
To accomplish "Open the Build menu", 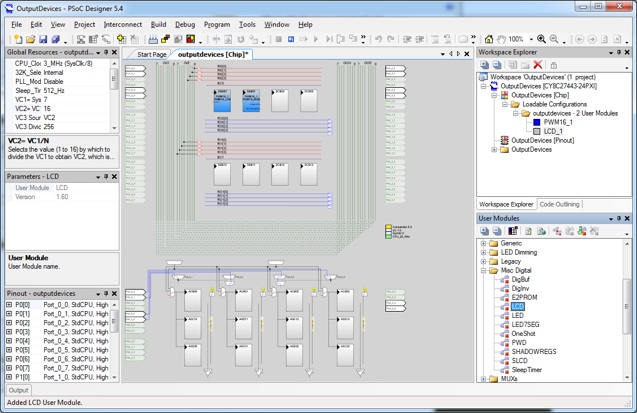I will point(158,24).
